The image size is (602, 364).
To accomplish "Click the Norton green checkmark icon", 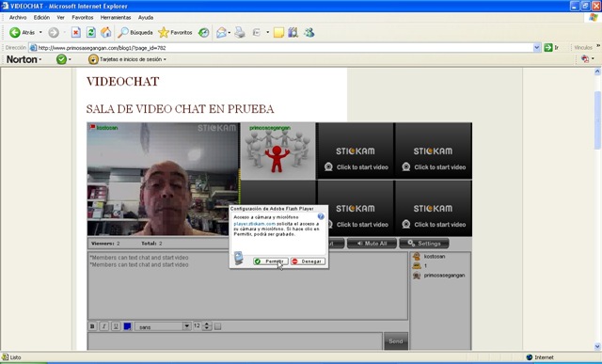I will 61,59.
